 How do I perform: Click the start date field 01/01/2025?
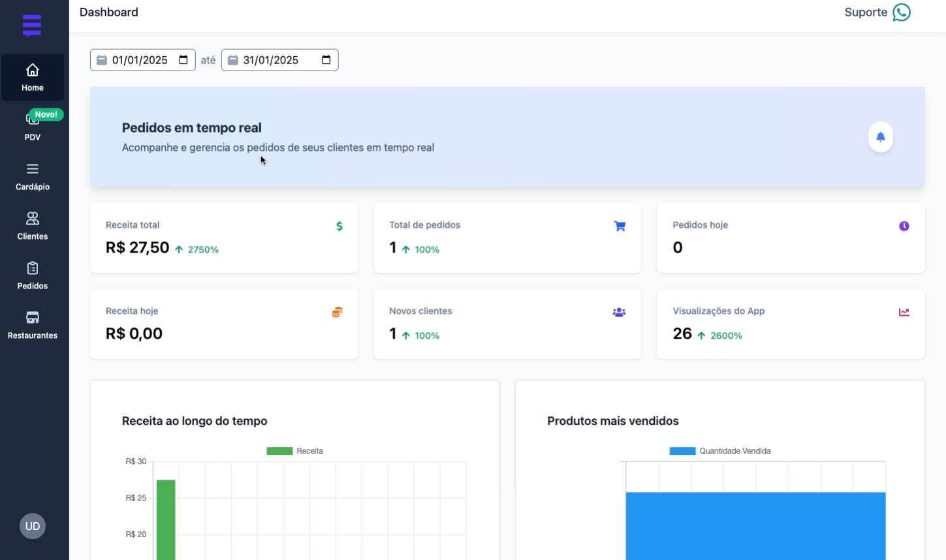click(x=143, y=60)
